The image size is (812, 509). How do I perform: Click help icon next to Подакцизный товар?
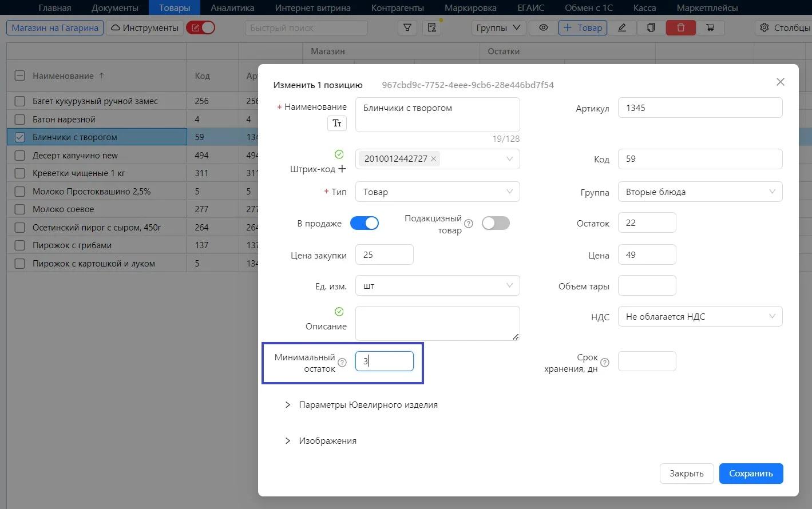coord(469,224)
